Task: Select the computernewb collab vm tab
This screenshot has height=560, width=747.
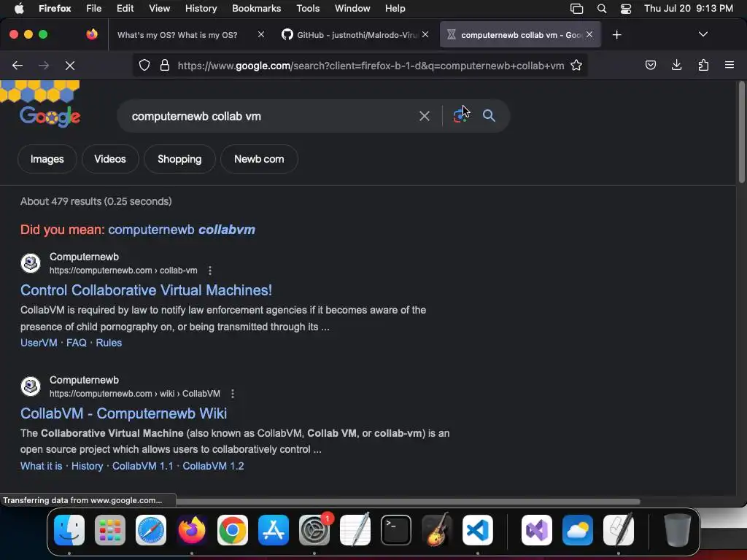Action: tap(519, 35)
